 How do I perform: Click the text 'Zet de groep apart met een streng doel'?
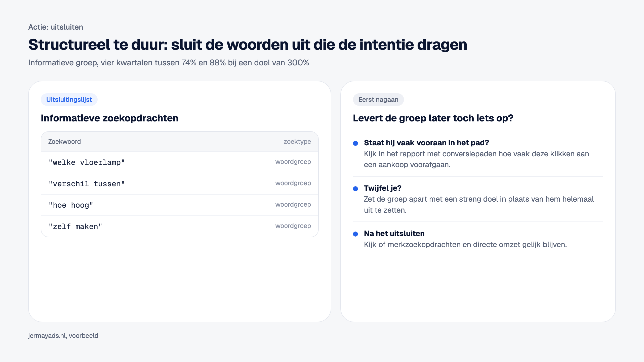click(479, 205)
